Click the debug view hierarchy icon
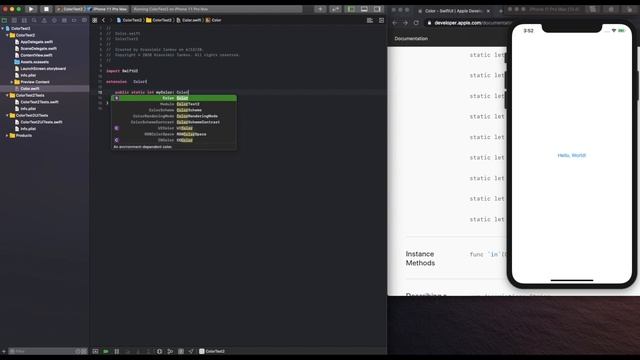 [x=160, y=351]
